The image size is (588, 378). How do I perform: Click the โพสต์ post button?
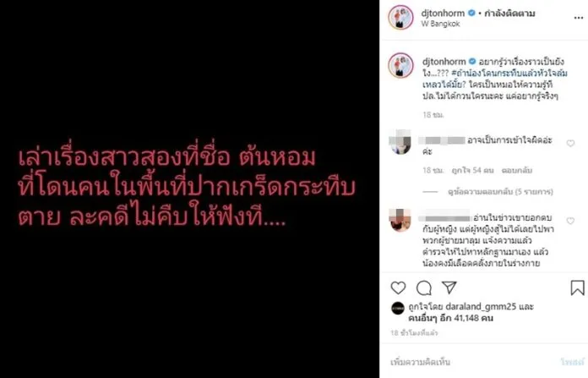coord(573,362)
